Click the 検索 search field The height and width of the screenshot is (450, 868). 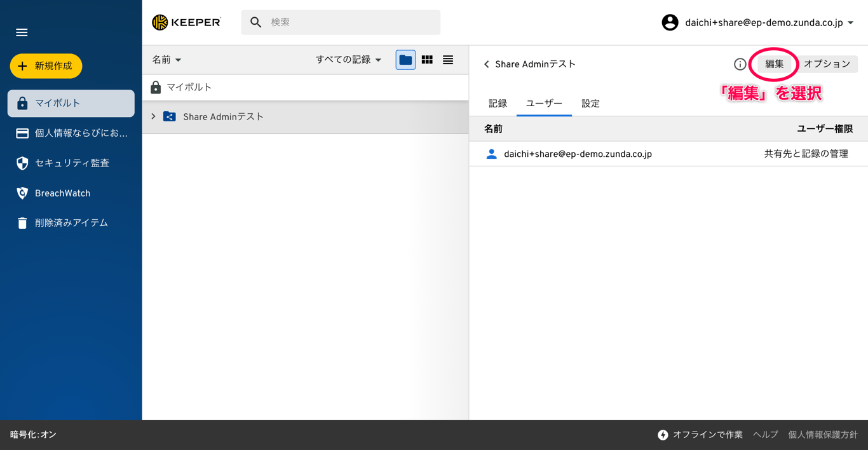coord(340,22)
